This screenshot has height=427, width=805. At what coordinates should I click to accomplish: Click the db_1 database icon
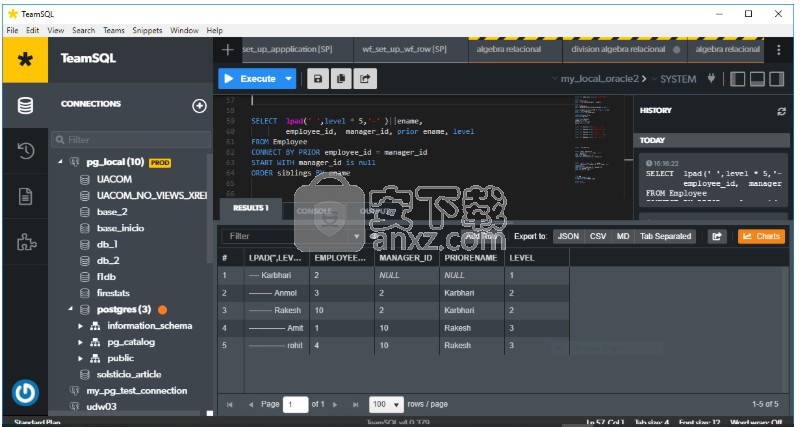pos(85,245)
